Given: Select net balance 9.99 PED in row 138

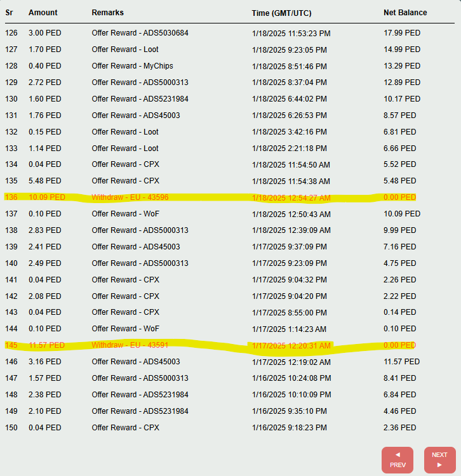Looking at the screenshot, I should pos(399,230).
